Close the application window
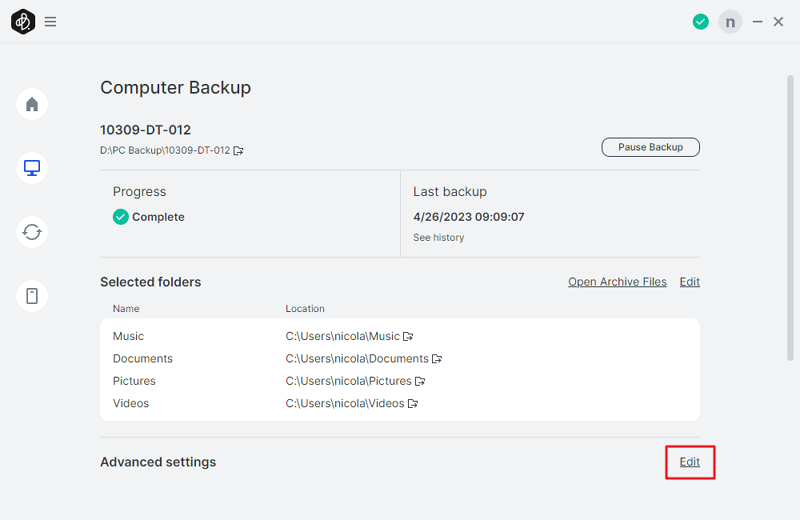The image size is (800, 520). pyautogui.click(x=778, y=21)
